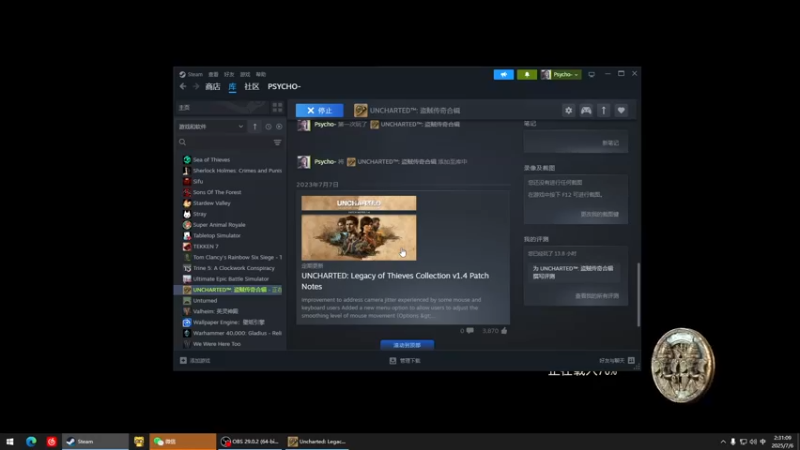Switch to the 商店 (Store) tab
The height and width of the screenshot is (450, 800).
[x=213, y=87]
